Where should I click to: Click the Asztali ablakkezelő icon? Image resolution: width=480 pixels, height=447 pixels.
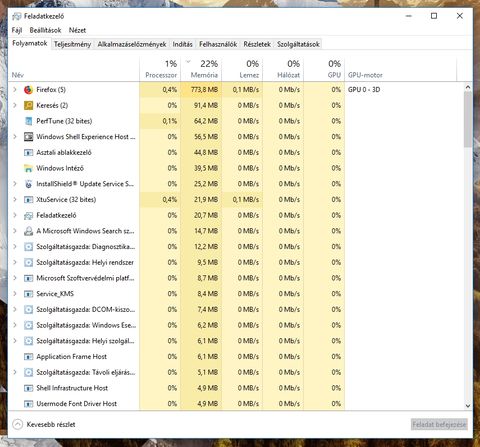tap(28, 153)
